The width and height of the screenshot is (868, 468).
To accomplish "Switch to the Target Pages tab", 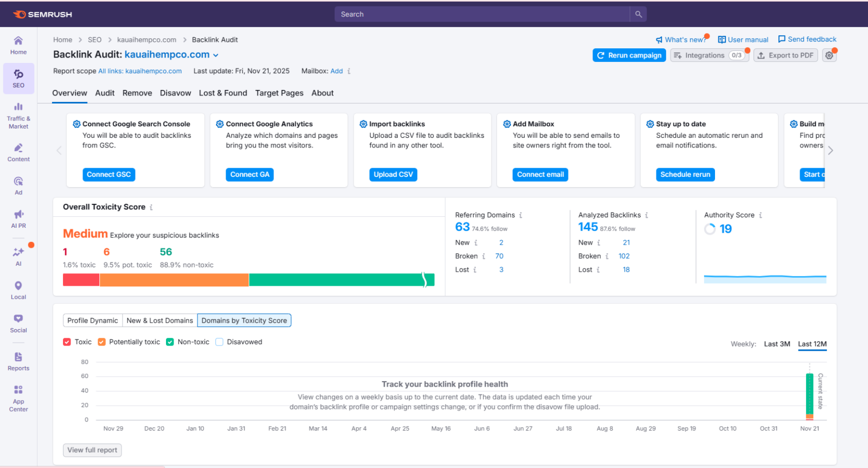I will 279,93.
